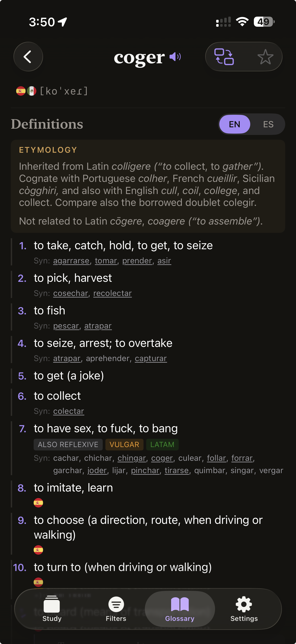Switch definitions to EN
Screen dimensions: 296x644
point(234,124)
